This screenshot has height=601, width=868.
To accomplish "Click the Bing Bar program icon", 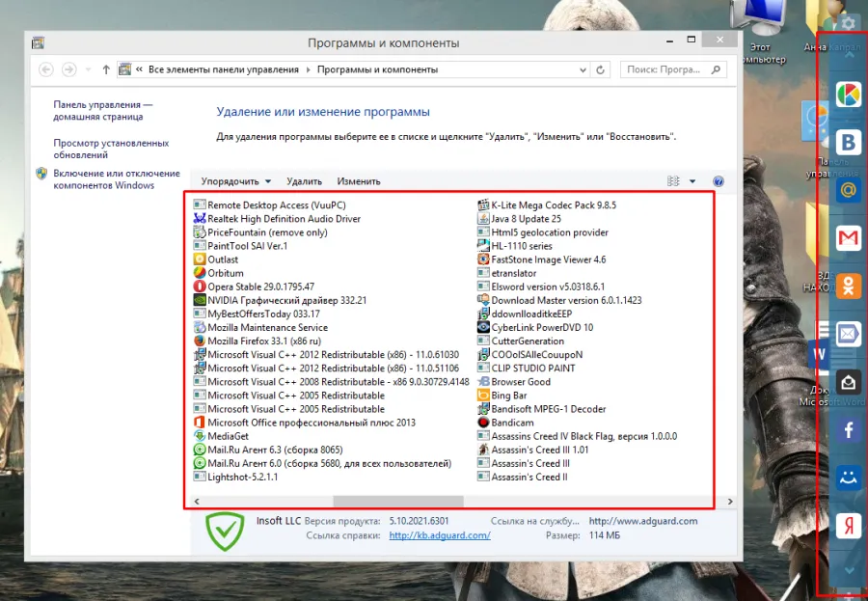I will [x=483, y=395].
